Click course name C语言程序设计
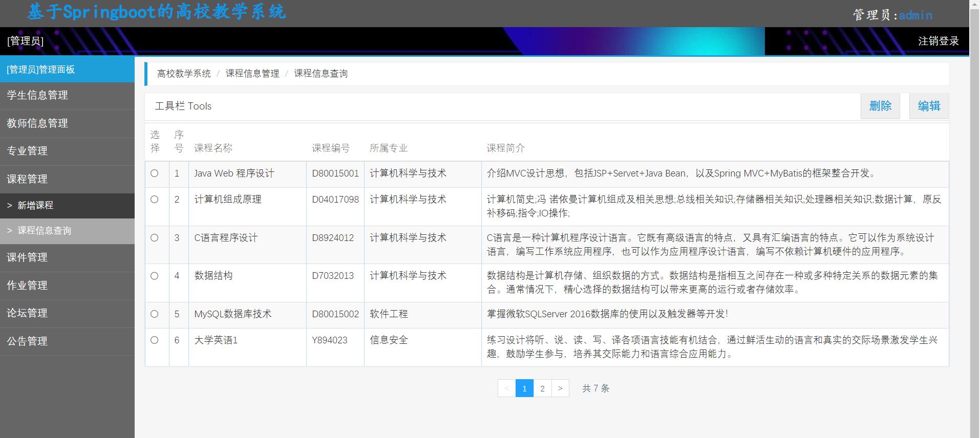The height and width of the screenshot is (438, 980). tap(226, 238)
